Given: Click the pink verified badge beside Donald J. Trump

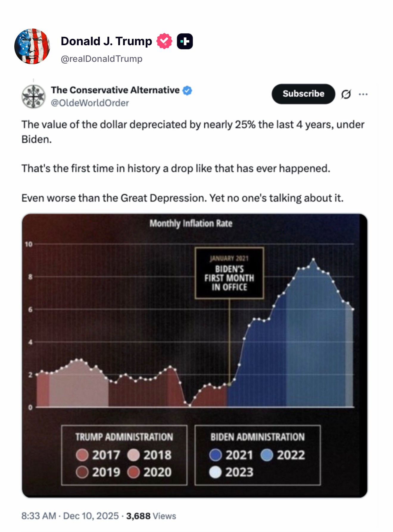Looking at the screenshot, I should (164, 41).
